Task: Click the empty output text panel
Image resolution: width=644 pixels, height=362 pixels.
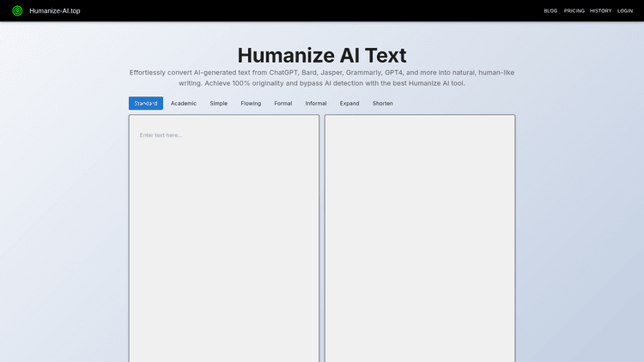Action: tap(420, 238)
